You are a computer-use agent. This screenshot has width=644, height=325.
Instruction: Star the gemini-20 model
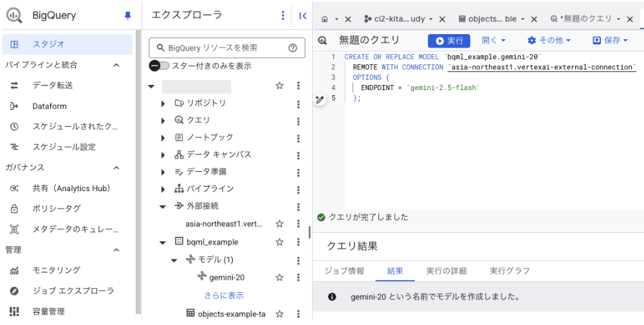tap(280, 277)
